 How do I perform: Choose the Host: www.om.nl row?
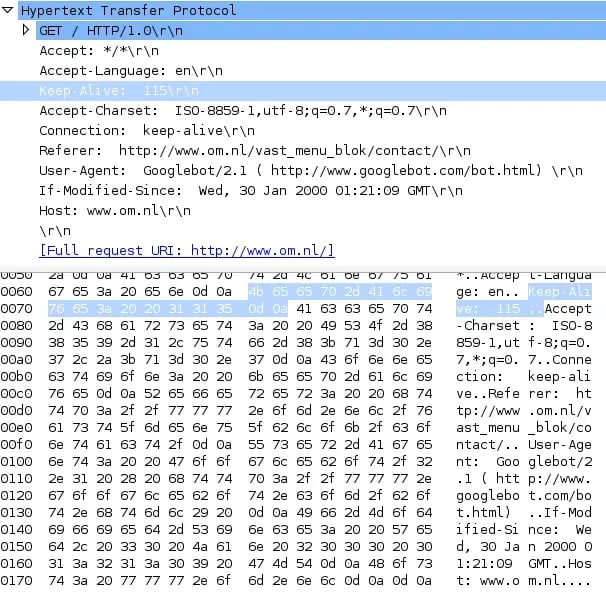[x=114, y=210]
